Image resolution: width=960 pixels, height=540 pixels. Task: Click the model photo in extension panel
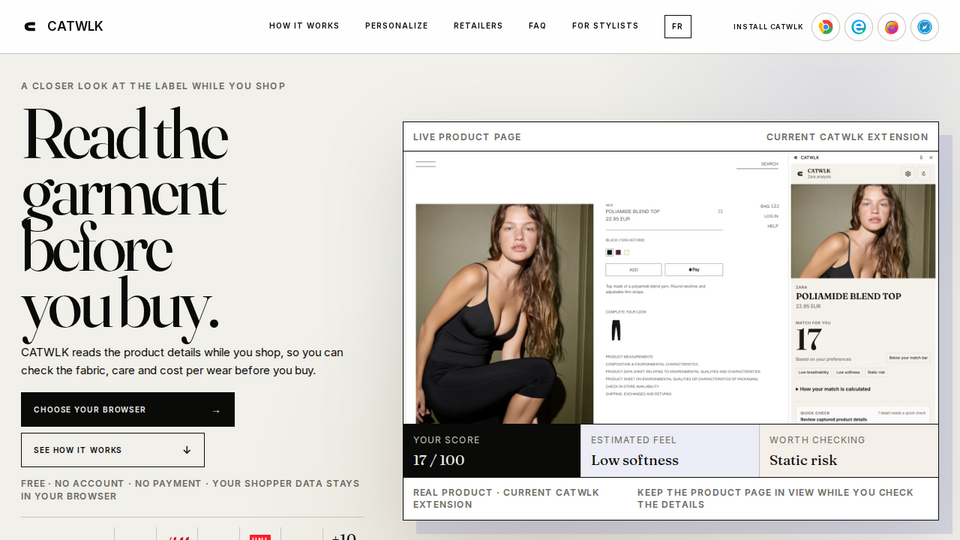pos(863,231)
